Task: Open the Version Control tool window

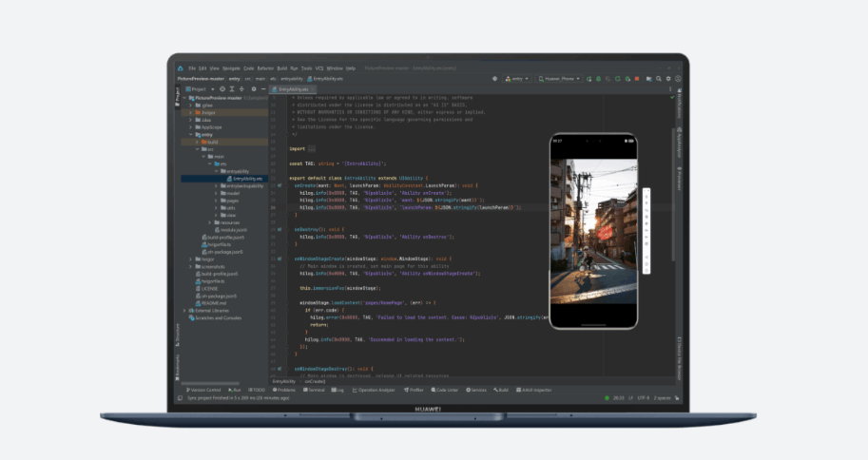Action: tap(203, 391)
